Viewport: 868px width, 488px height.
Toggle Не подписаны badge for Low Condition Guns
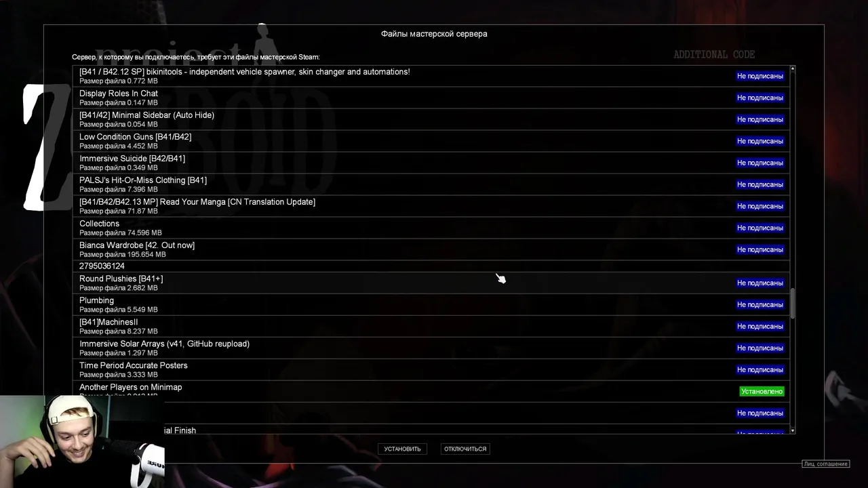[x=760, y=141]
